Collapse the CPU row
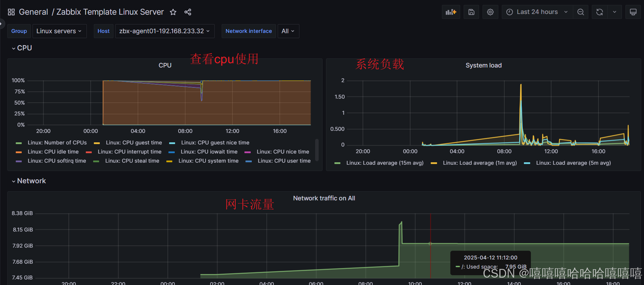 point(22,48)
